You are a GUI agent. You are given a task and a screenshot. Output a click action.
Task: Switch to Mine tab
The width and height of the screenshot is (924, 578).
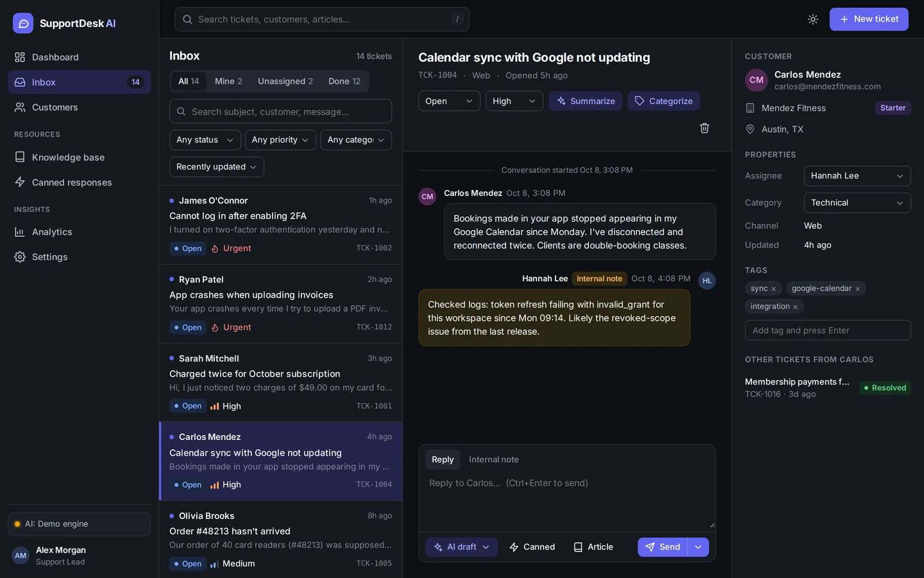(x=229, y=81)
